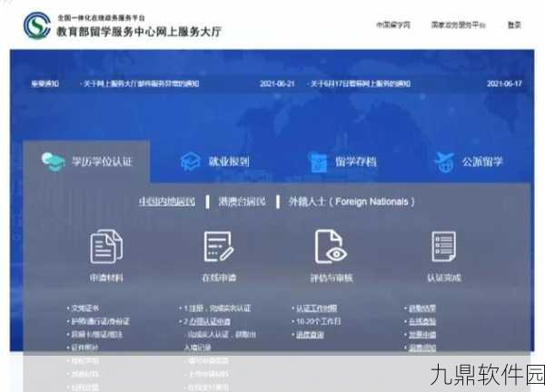Click the 1.注册，完成实名认证 step text
The height and width of the screenshot is (392, 545).
click(x=217, y=309)
